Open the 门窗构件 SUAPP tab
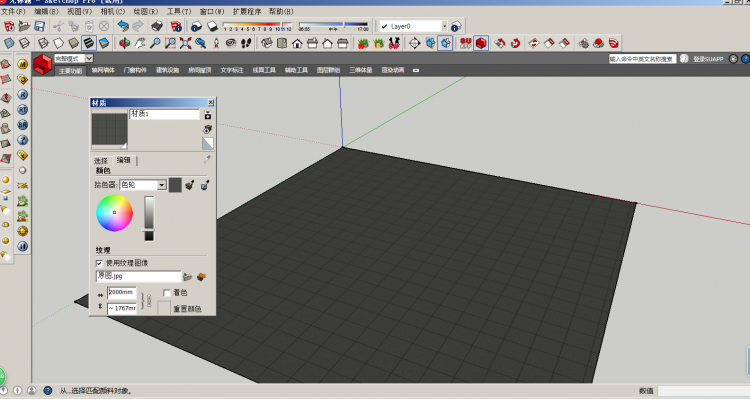 (135, 70)
